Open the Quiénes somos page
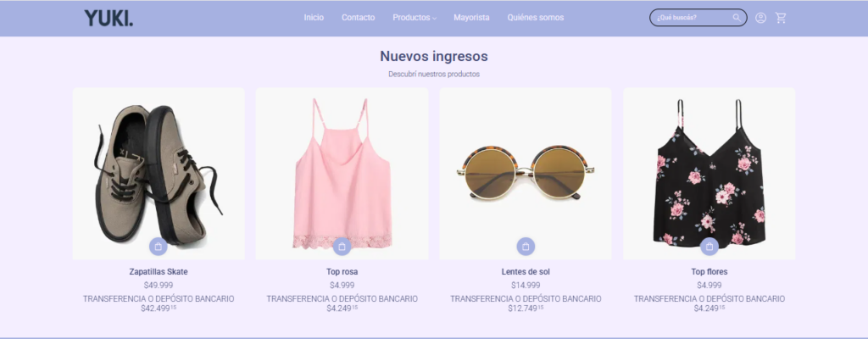Screen dimensions: 868x339 point(536,18)
